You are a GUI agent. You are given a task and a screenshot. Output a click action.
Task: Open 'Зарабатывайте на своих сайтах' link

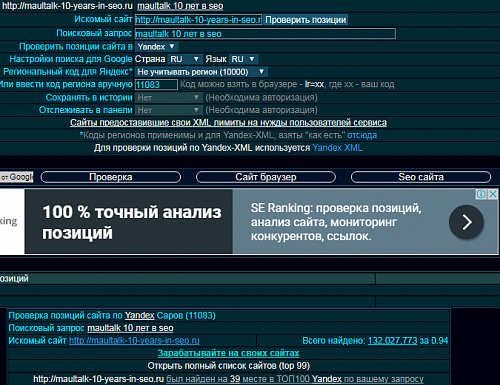click(x=228, y=353)
